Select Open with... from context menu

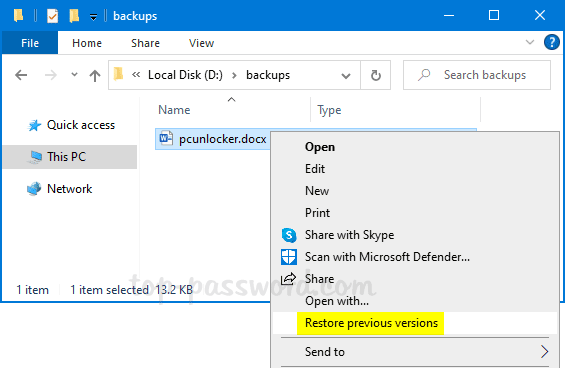pyautogui.click(x=337, y=301)
